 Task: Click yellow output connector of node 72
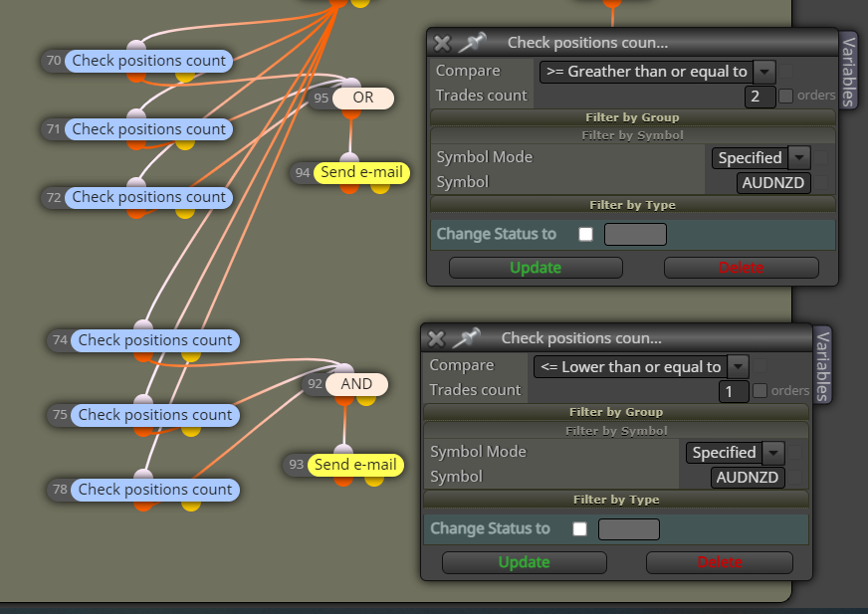pyautogui.click(x=185, y=213)
